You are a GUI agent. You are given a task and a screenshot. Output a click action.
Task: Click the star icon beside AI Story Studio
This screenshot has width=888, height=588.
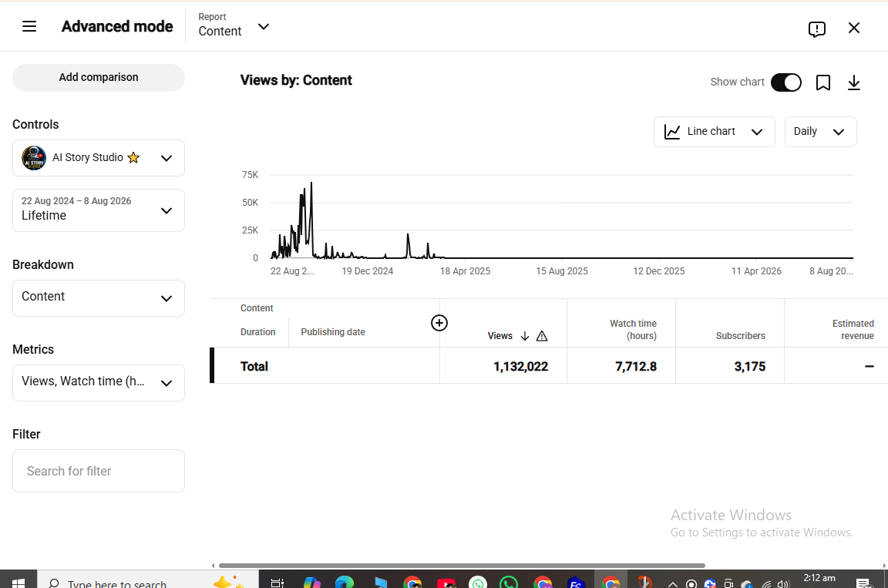[133, 157]
